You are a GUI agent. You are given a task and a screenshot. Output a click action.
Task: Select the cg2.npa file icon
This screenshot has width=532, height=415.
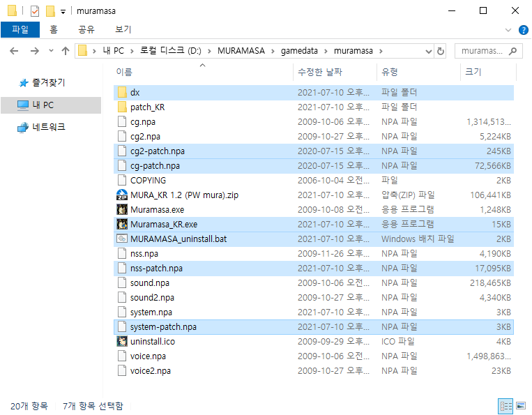[x=122, y=136]
